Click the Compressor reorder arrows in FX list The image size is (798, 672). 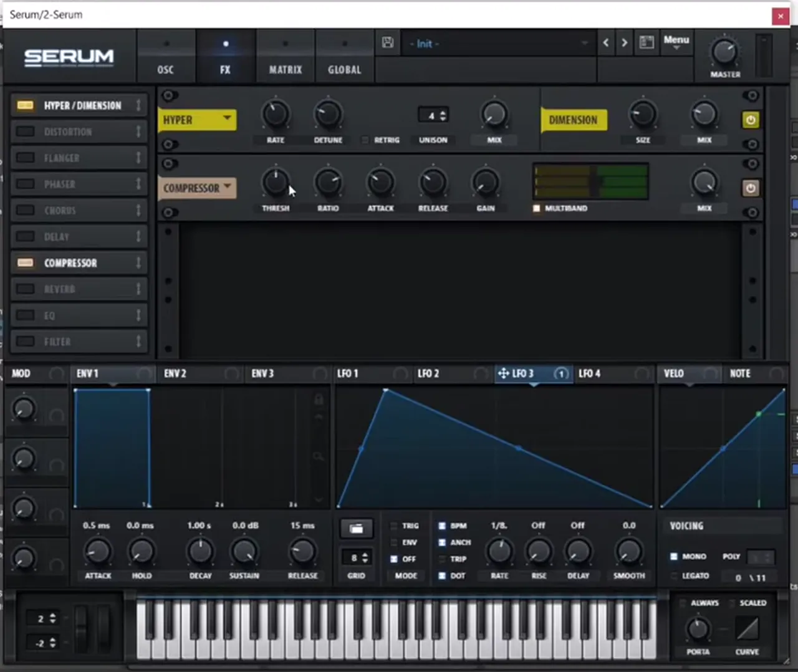pos(138,262)
